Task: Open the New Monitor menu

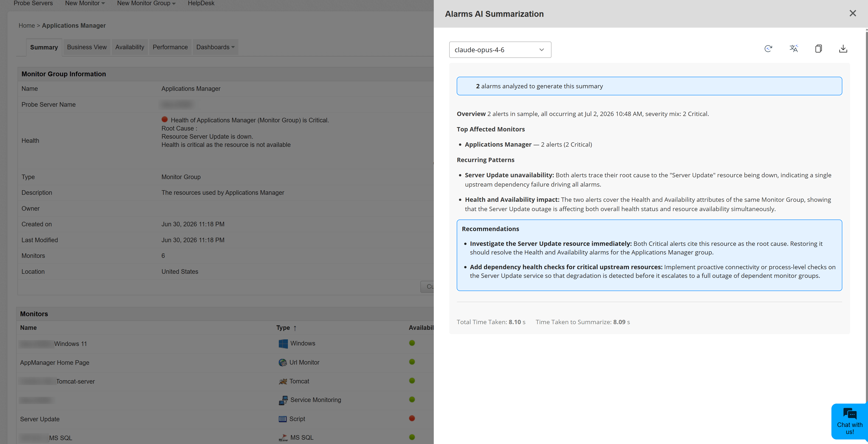Action: point(85,3)
